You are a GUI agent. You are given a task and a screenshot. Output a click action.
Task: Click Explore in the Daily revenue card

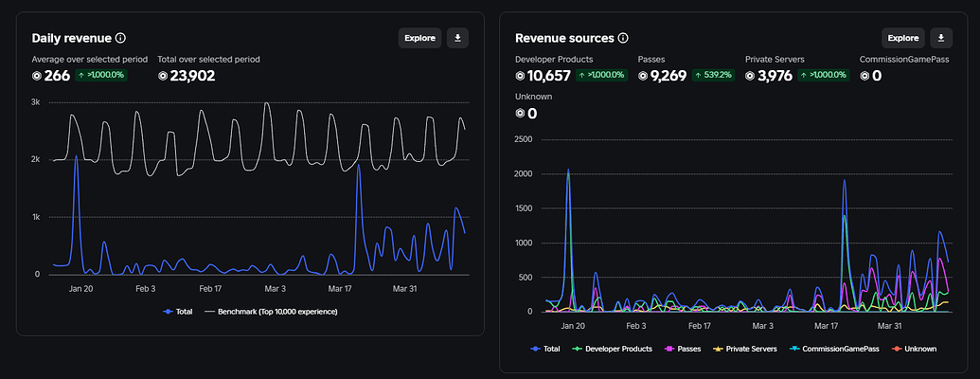(x=420, y=38)
